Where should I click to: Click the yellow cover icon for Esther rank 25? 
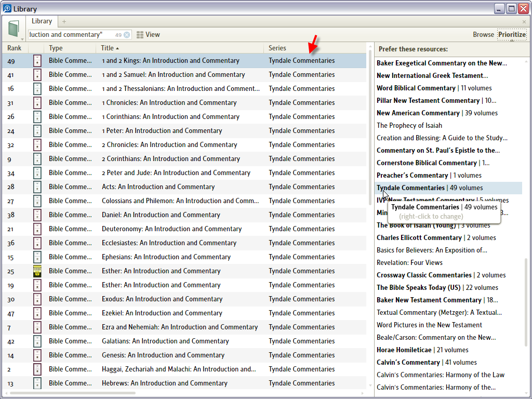pos(37,271)
